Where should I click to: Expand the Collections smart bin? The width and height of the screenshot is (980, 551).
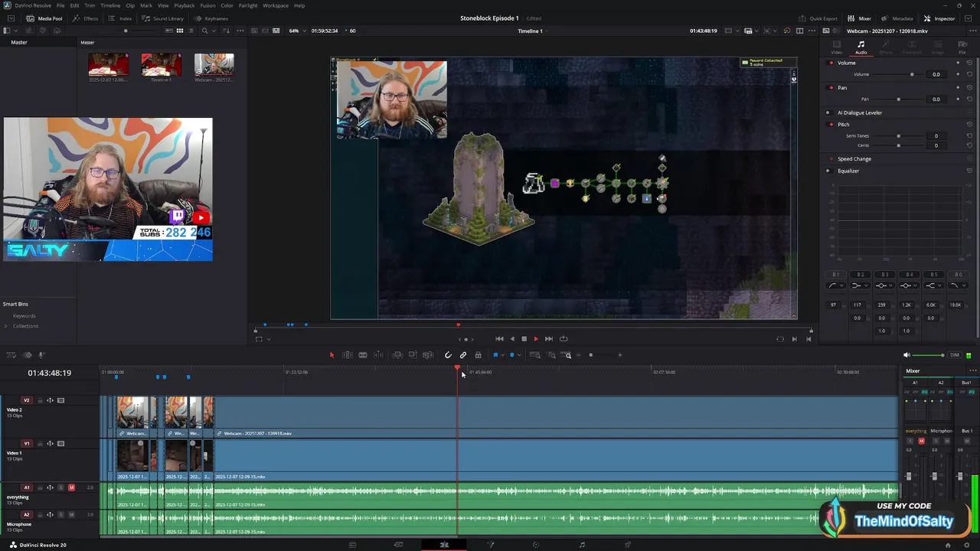(x=6, y=326)
